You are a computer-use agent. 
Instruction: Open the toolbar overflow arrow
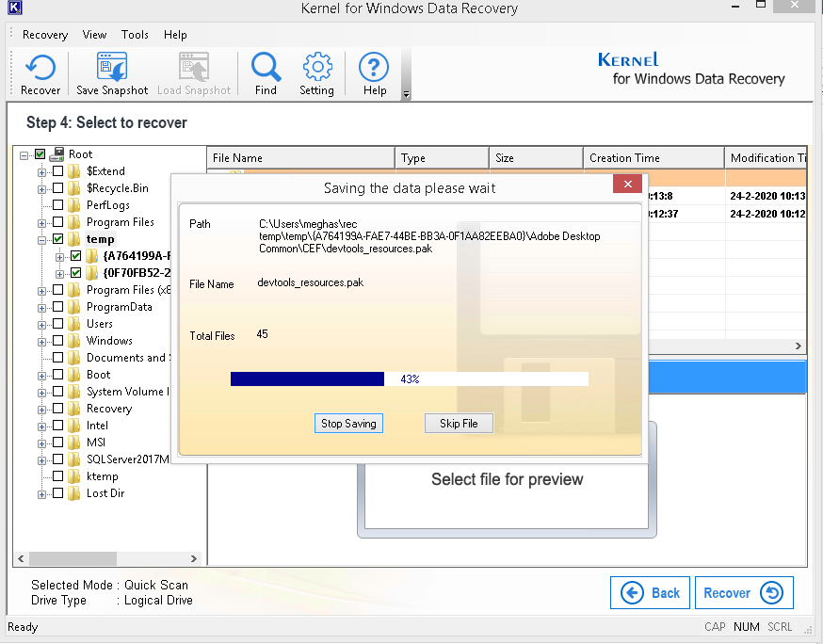click(406, 94)
